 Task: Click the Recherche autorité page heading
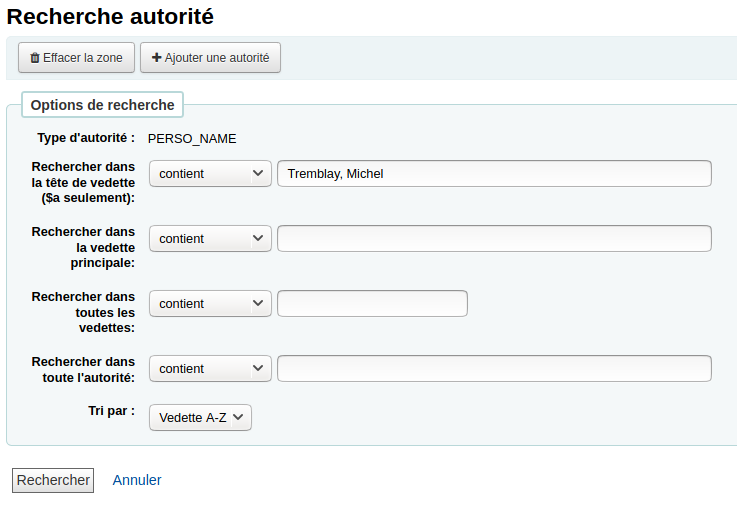(110, 16)
